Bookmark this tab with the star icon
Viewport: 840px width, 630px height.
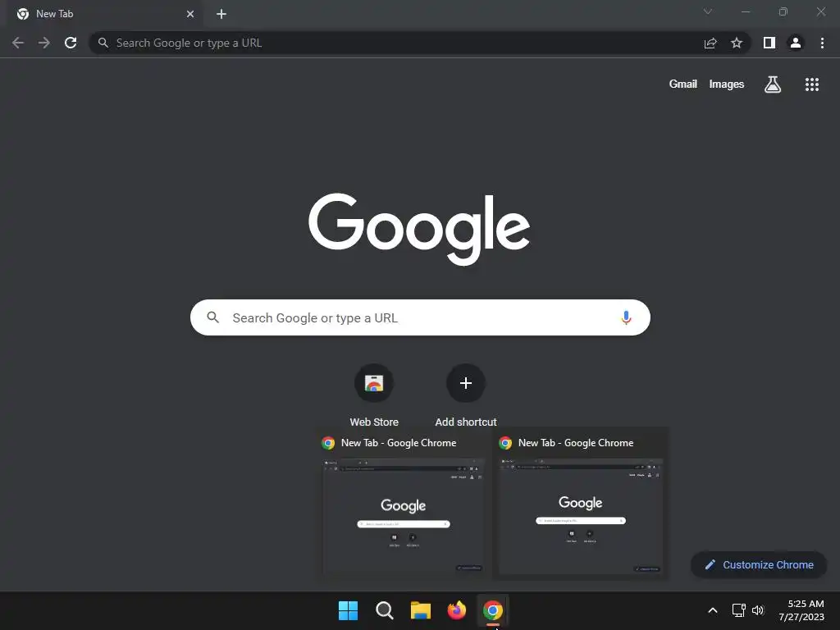[x=737, y=43]
